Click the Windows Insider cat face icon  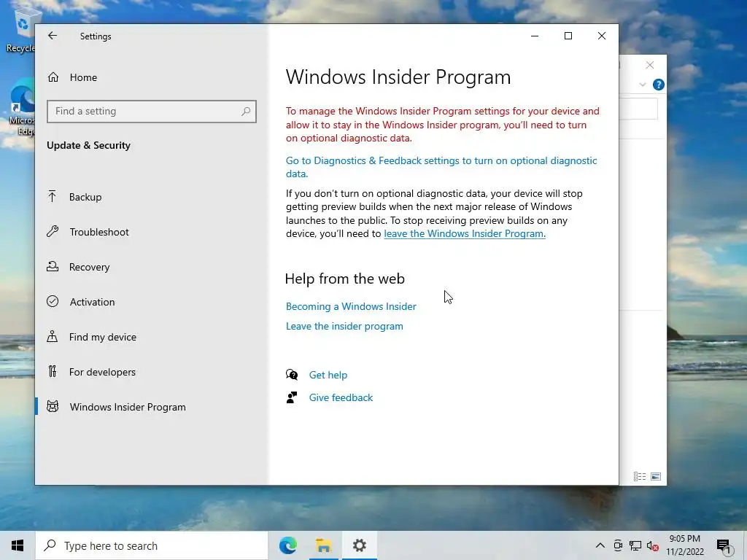click(x=53, y=406)
